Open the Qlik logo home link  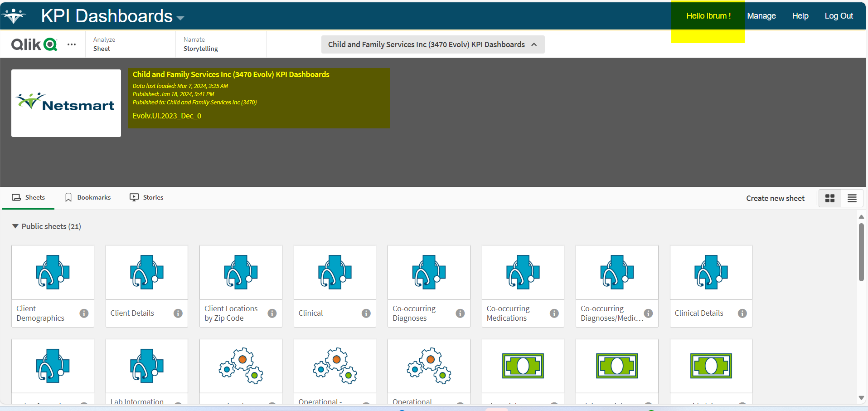pyautogui.click(x=34, y=44)
